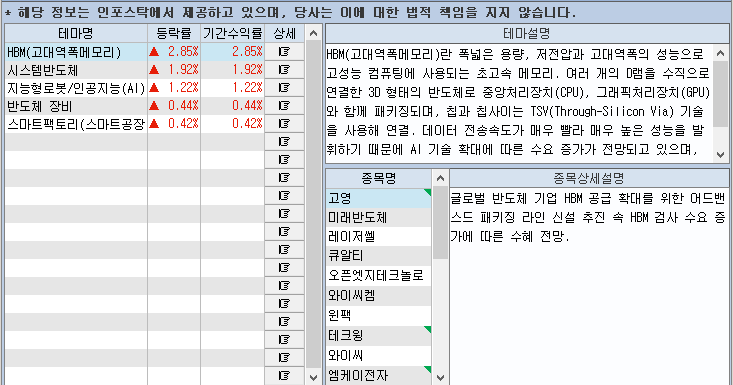Click 1.22% 등락률 value for 지능형로봇

coord(183,87)
